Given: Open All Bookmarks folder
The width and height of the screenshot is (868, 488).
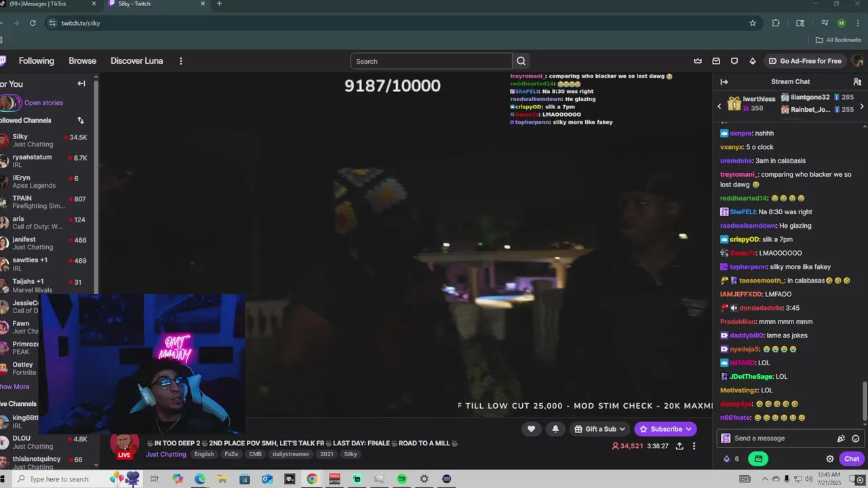Looking at the screenshot, I should tap(839, 40).
